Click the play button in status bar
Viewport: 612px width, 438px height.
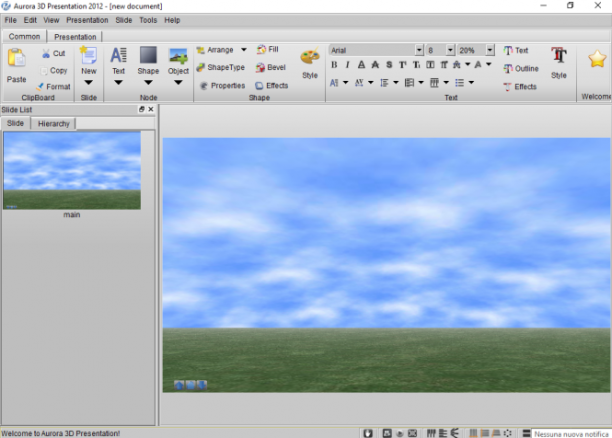(400, 433)
